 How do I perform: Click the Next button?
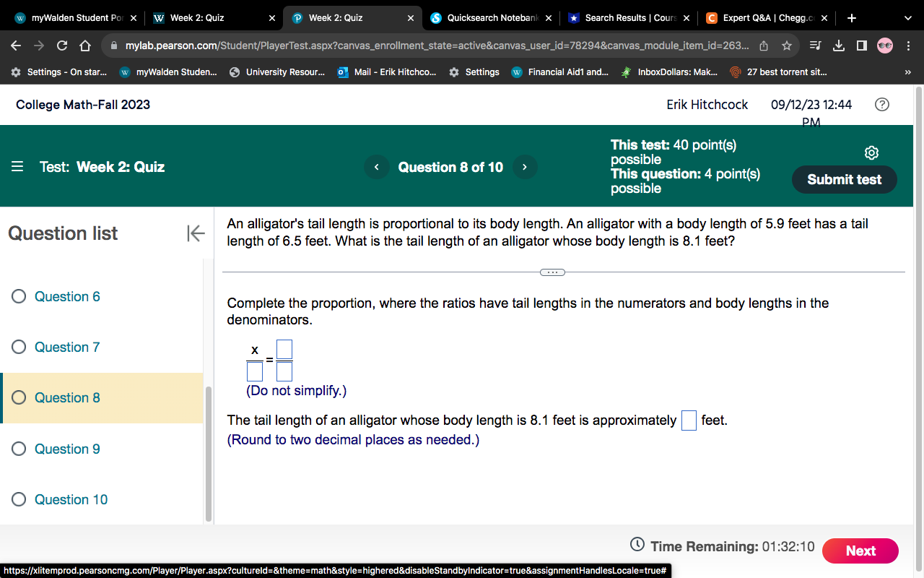(860, 551)
